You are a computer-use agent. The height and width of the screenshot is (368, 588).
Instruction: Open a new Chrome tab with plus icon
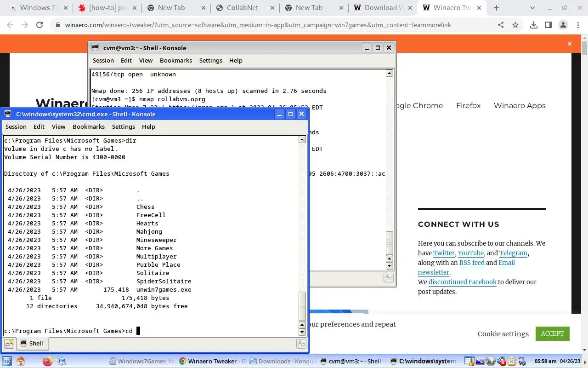coord(497,8)
